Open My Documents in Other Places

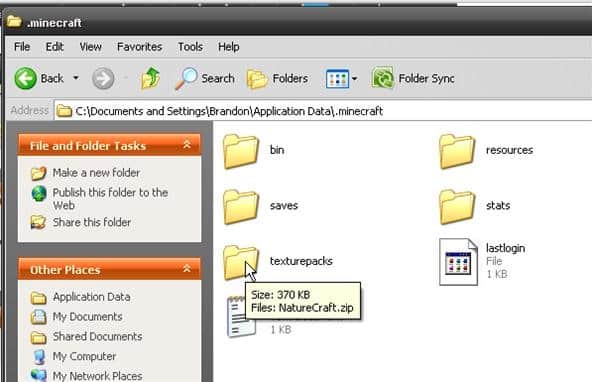pos(88,316)
